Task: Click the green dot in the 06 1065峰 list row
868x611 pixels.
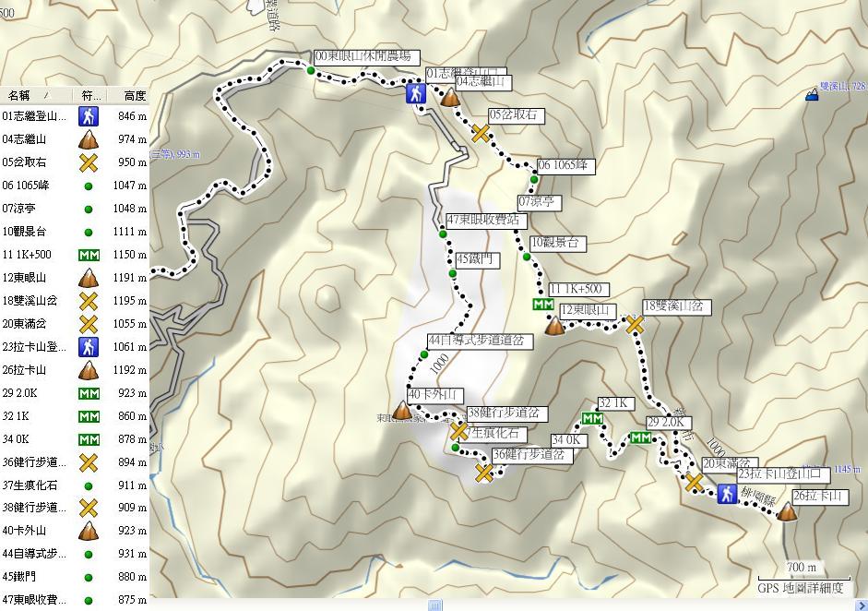Action: (x=88, y=186)
